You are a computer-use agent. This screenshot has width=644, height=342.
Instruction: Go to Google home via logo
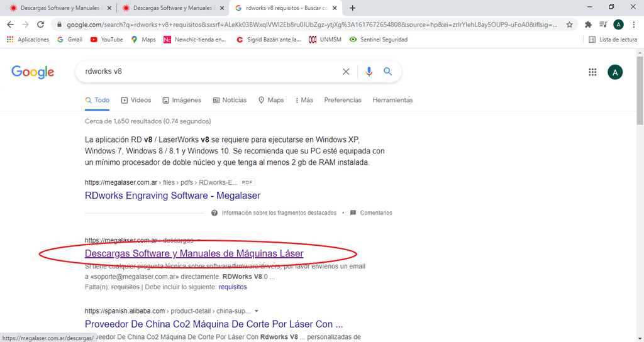click(33, 72)
